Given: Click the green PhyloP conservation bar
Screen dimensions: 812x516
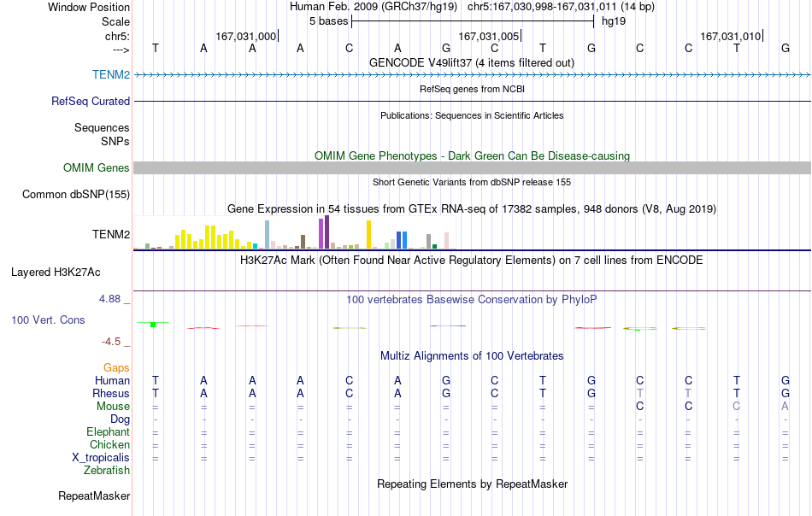Looking at the screenshot, I should coord(153,325).
